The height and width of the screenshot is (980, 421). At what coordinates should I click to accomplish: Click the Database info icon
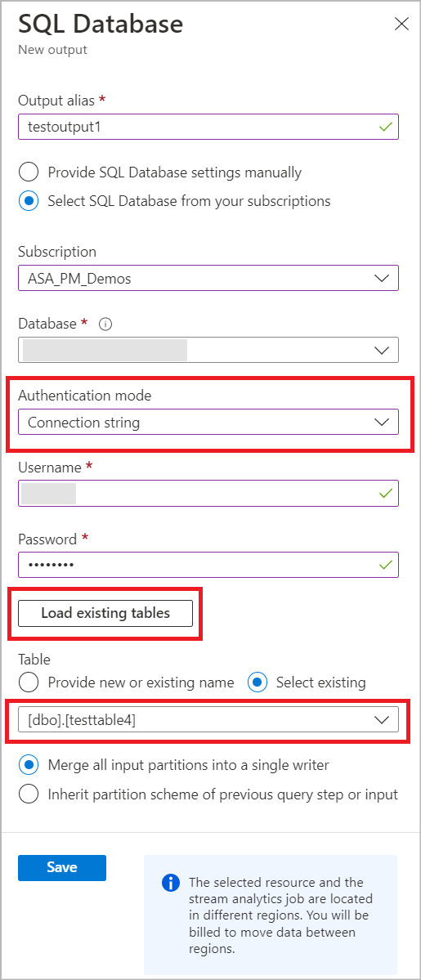click(x=105, y=324)
